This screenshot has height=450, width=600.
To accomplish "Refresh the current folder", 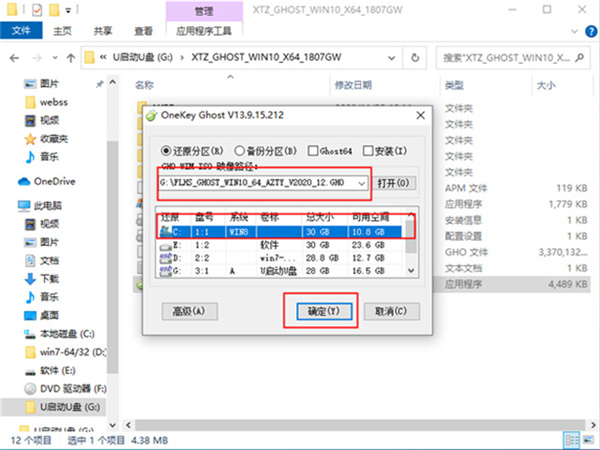I will pos(415,58).
